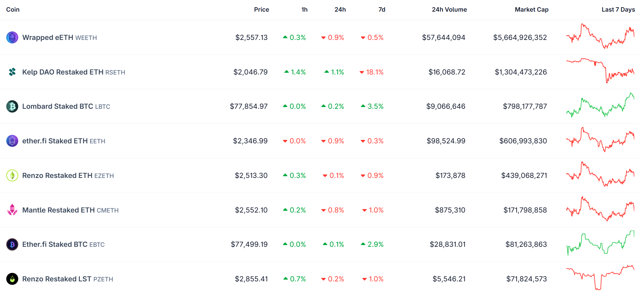Open Mantle Restaked ETH CMETH link
The width and height of the screenshot is (644, 293).
tap(70, 210)
